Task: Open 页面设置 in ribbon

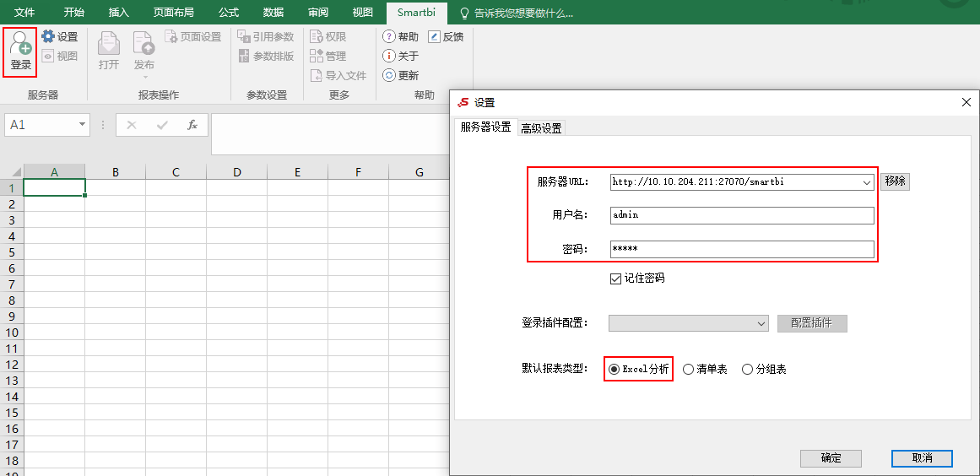Action: click(x=193, y=37)
